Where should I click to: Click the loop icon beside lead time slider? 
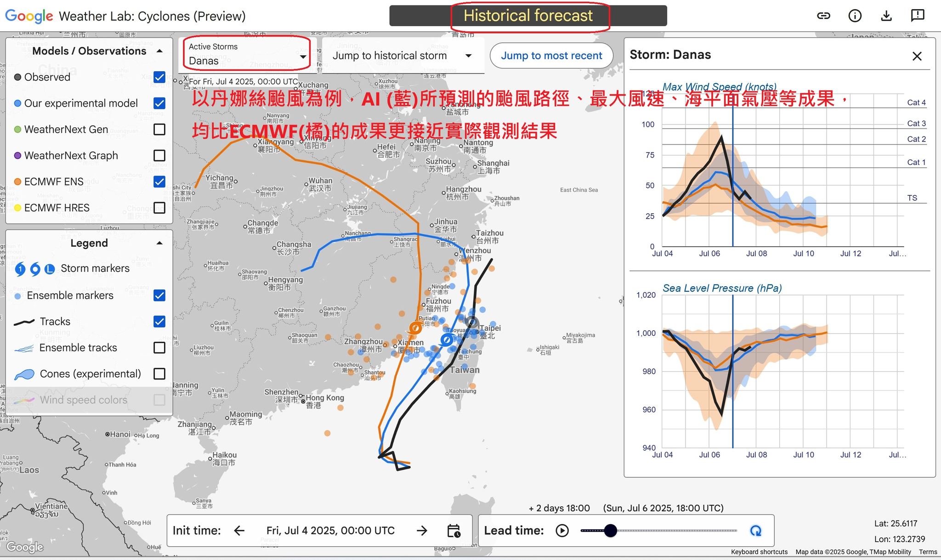[756, 531]
